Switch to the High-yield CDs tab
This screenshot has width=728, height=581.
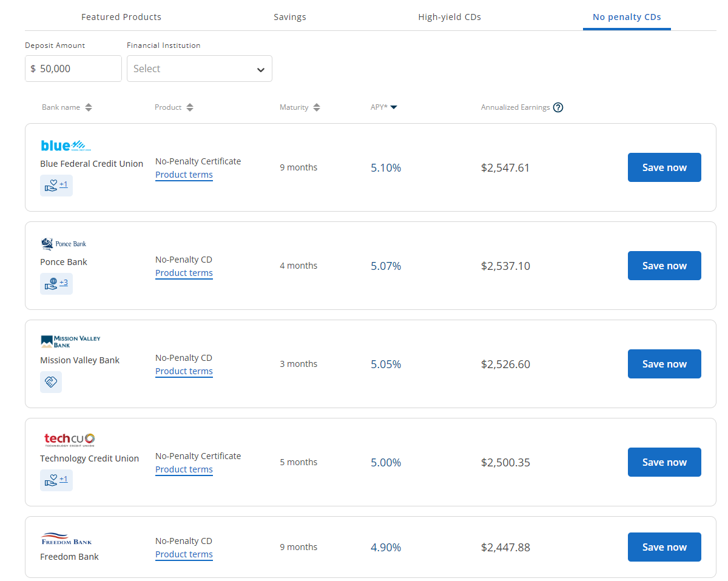(450, 17)
